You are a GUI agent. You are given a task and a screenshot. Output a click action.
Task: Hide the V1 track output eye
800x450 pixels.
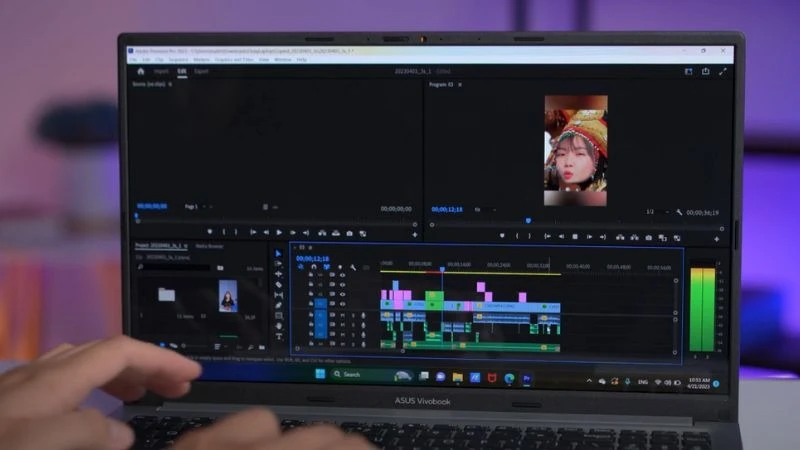pos(342,304)
